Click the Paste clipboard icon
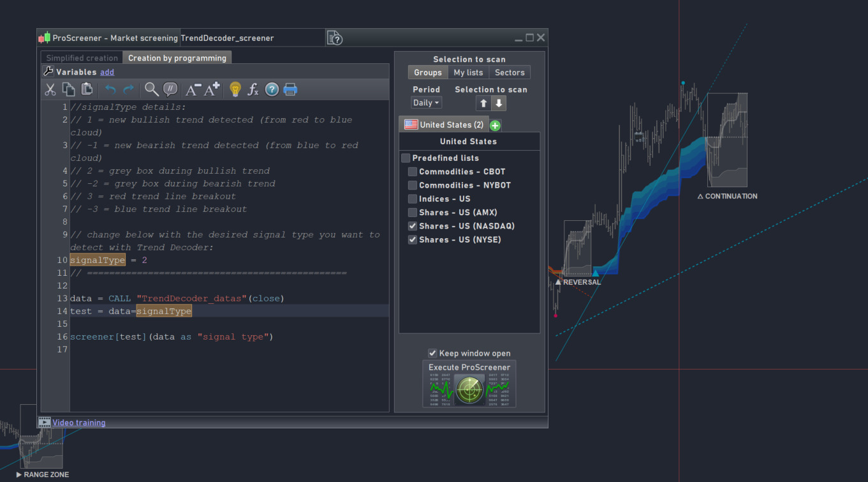The image size is (868, 482). tap(87, 89)
